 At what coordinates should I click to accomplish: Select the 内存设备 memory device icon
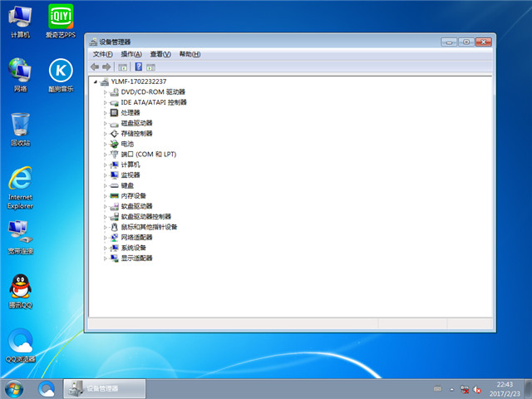115,196
